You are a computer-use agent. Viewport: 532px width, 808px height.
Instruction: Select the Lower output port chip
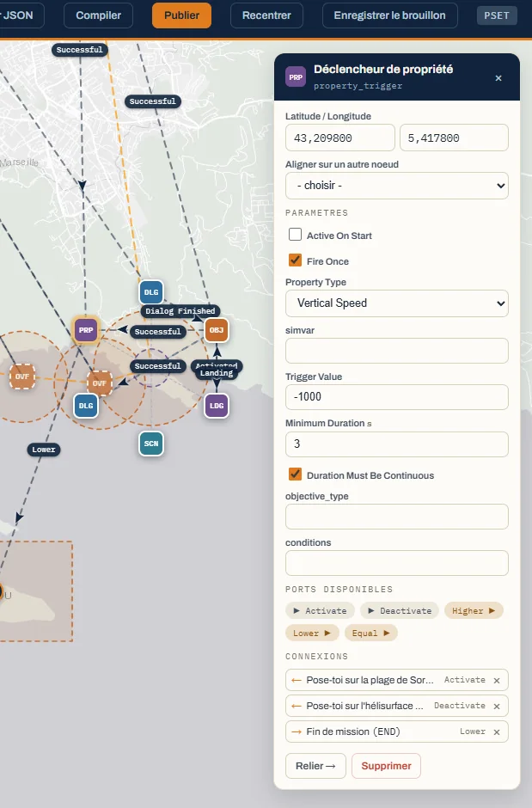point(312,633)
